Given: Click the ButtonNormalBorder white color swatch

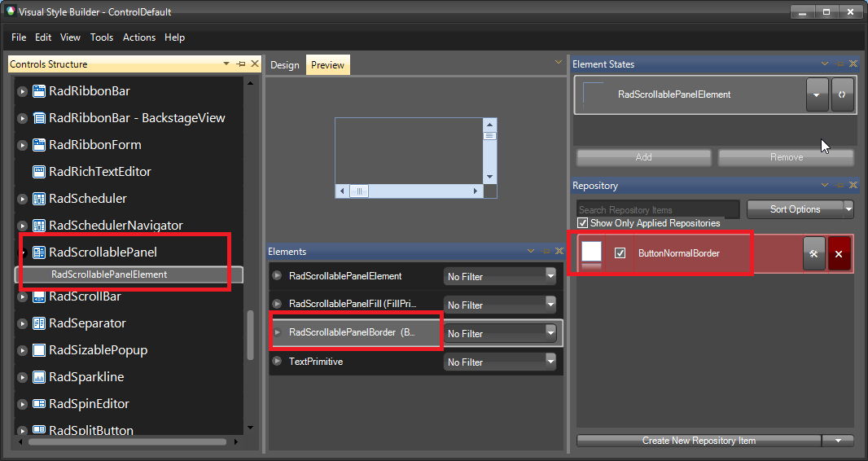Looking at the screenshot, I should point(591,251).
